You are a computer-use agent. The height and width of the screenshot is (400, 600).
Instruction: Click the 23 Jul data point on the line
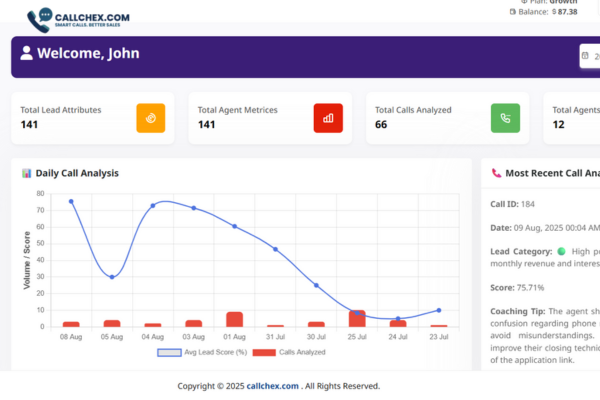[438, 310]
